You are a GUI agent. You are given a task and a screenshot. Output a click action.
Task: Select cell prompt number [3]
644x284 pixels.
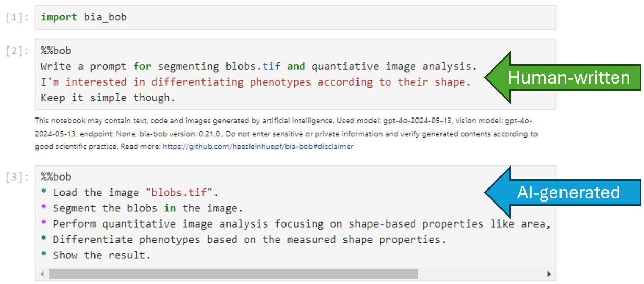pyautogui.click(x=18, y=177)
